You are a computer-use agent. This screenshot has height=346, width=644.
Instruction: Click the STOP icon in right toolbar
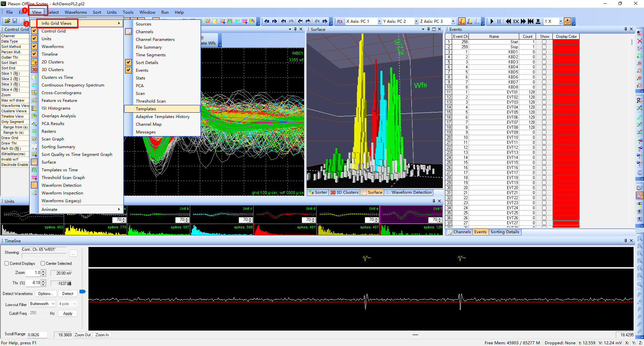(640, 173)
